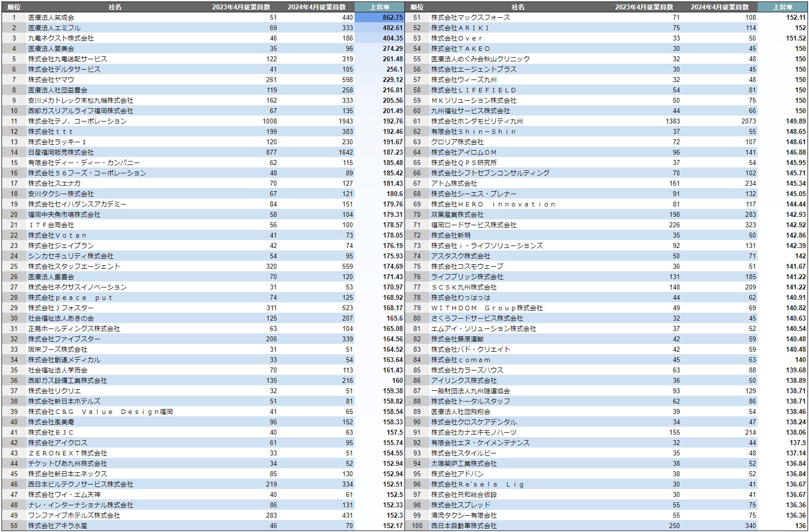Image resolution: width=809 pixels, height=532 pixels.
Task: Click on 株式会社新日本ホテルズ
Action: click(64, 401)
